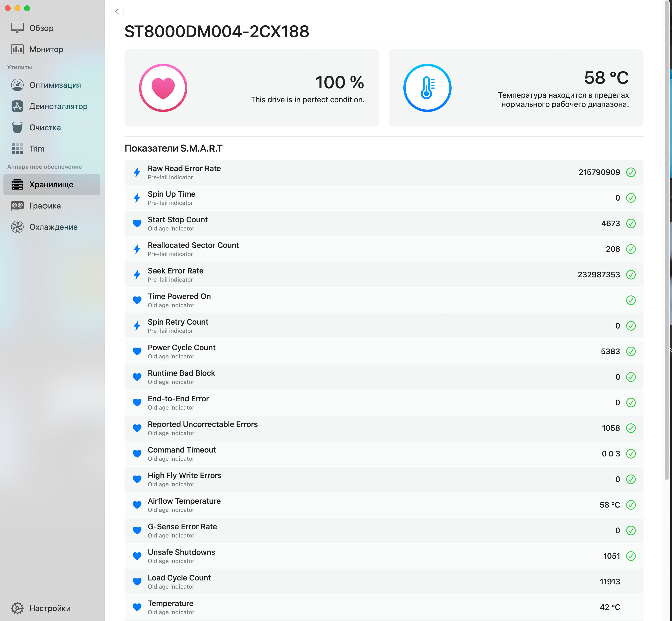The width and height of the screenshot is (672, 621).
Task: Go back with the chevron button
Action: point(117,11)
